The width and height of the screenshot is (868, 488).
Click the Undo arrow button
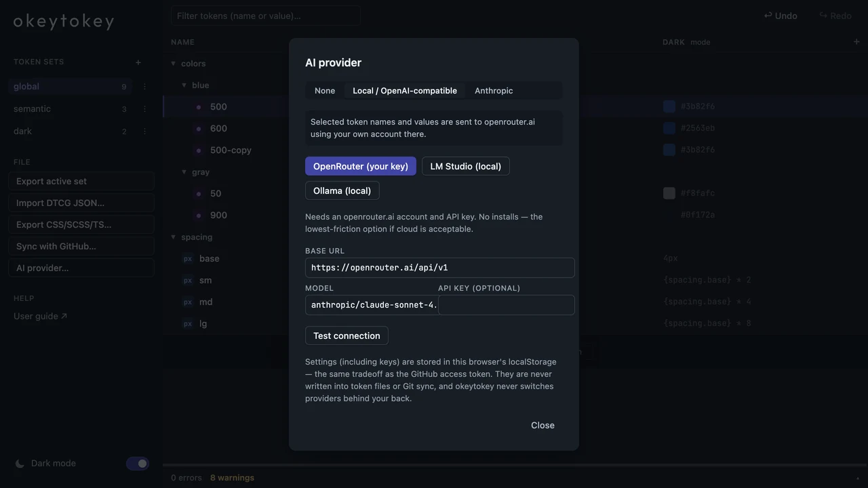[781, 16]
